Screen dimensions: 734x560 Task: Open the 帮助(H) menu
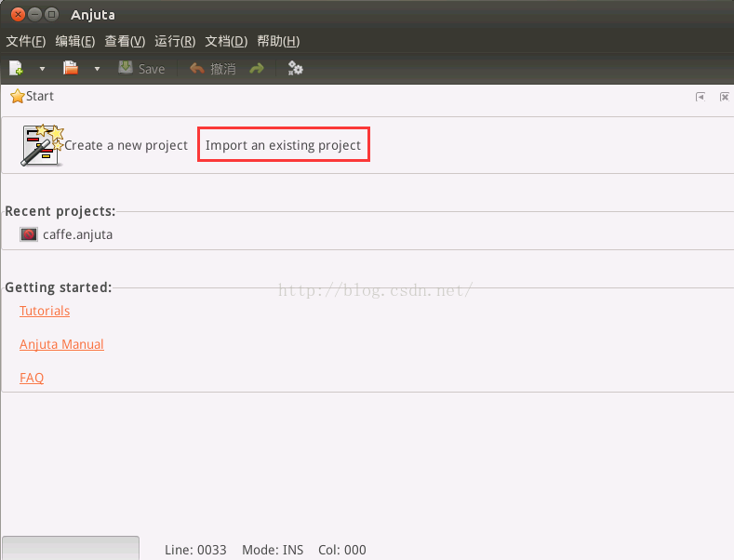point(278,41)
